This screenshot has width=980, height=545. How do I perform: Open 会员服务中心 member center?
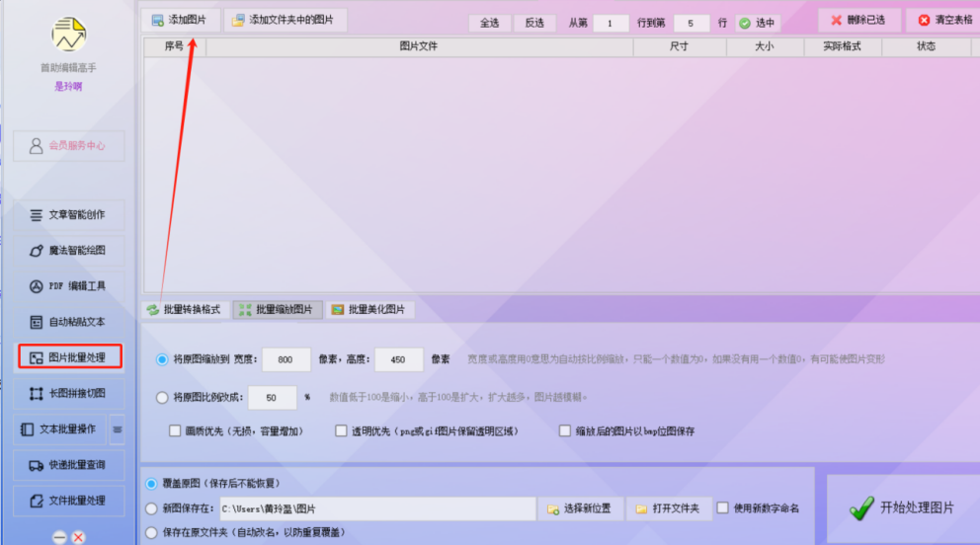pyautogui.click(x=69, y=145)
